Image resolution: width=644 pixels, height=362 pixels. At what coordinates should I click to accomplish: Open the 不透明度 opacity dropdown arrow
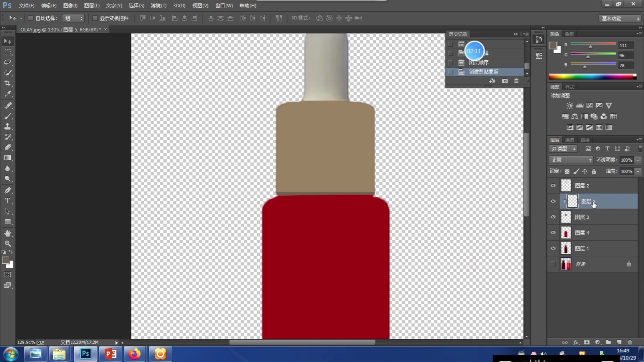pos(638,160)
